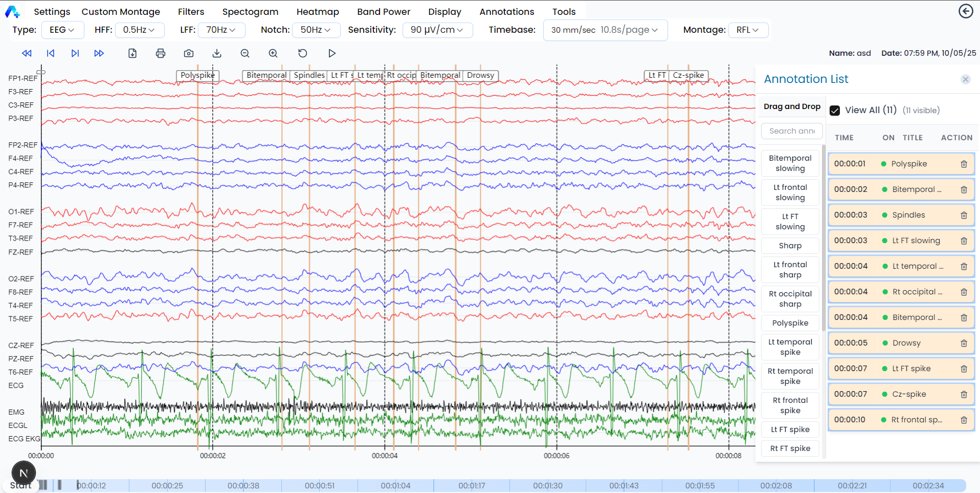Open the Tools menu
The height and width of the screenshot is (493, 980).
564,12
